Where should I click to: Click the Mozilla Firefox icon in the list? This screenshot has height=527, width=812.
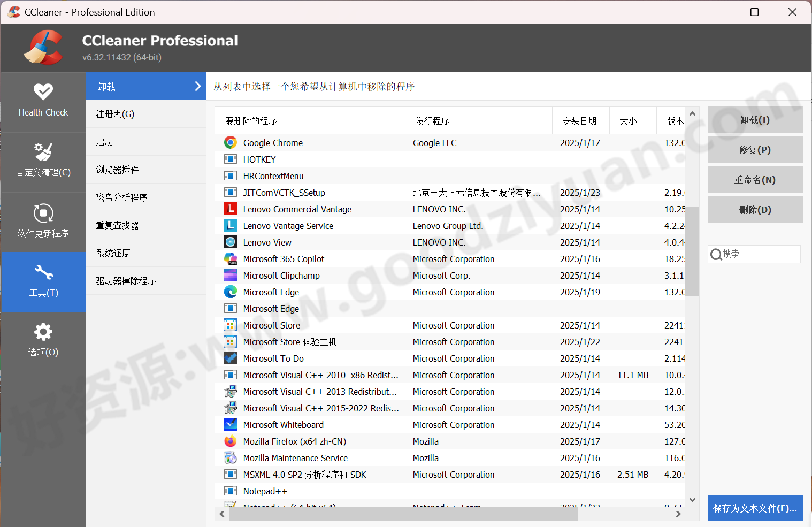[x=230, y=441]
